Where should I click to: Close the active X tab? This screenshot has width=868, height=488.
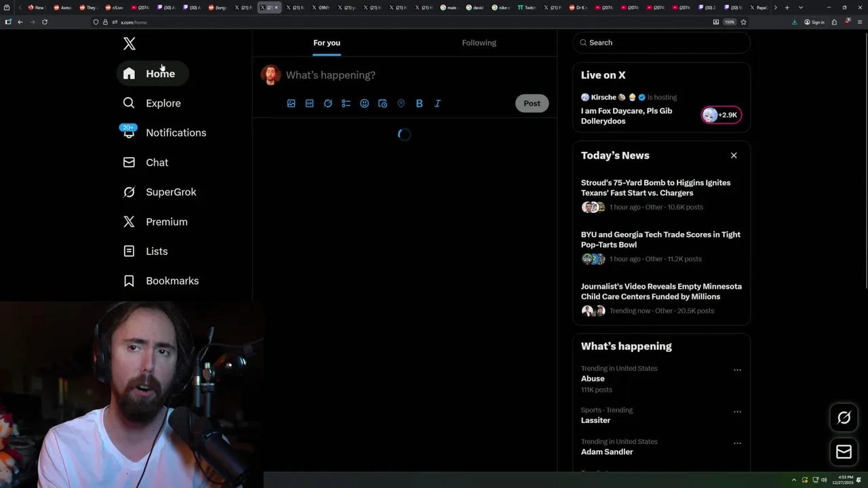[276, 7]
